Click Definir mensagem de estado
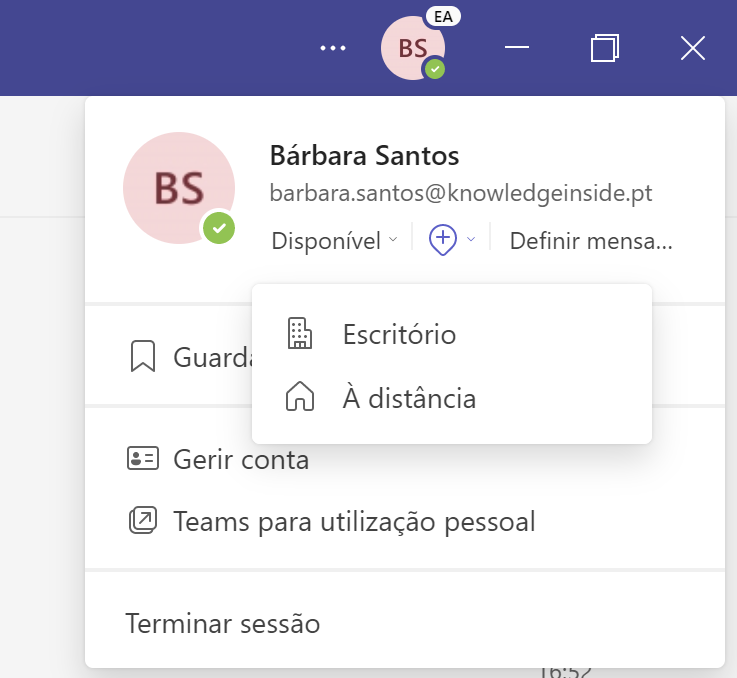The image size is (737, 678). pyautogui.click(x=590, y=241)
